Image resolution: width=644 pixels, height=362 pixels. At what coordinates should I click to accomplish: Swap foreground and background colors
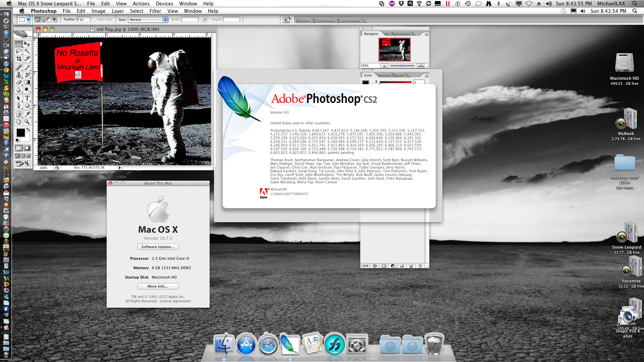pos(28,129)
